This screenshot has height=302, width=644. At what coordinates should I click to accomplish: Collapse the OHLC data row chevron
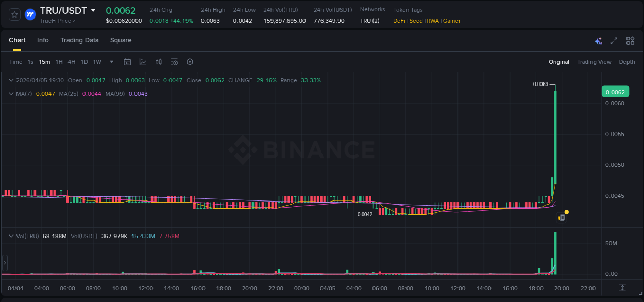point(11,80)
